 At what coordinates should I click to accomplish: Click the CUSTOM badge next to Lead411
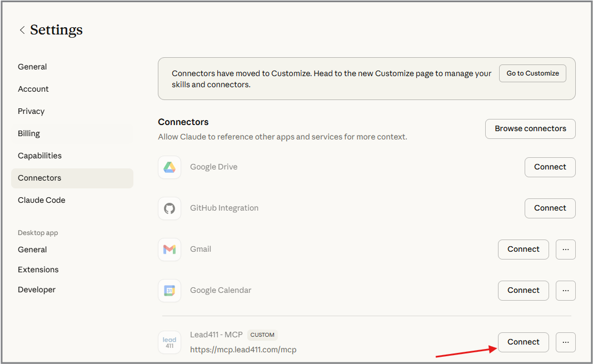(262, 335)
